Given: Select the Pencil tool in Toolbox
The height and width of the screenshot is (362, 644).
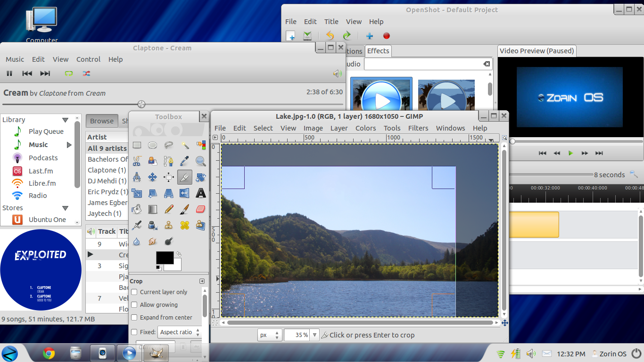Looking at the screenshot, I should pyautogui.click(x=169, y=209).
